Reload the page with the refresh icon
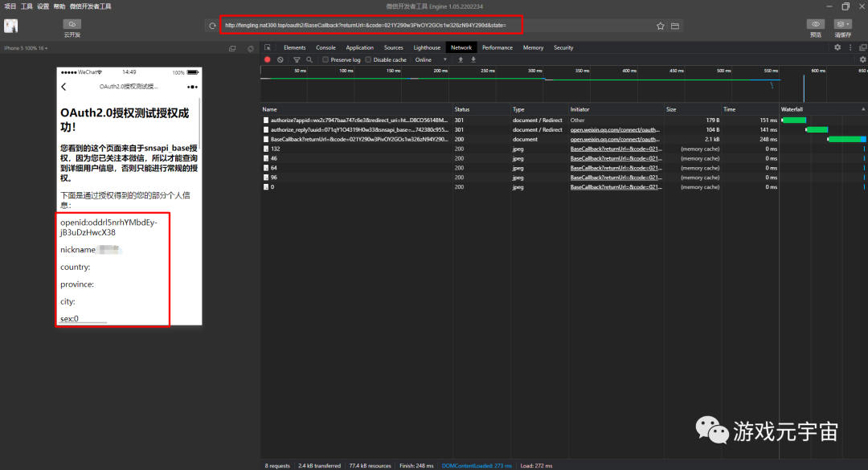Screen dimensions: 868x470 [212, 26]
